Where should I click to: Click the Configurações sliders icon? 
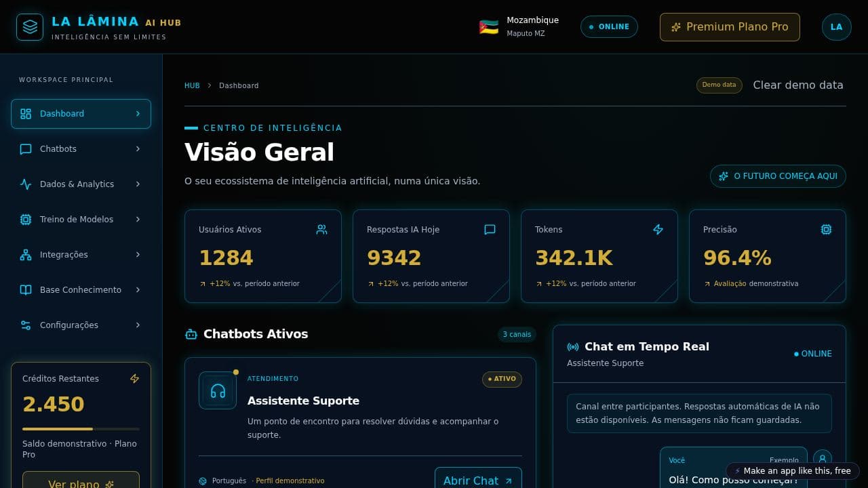[26, 325]
